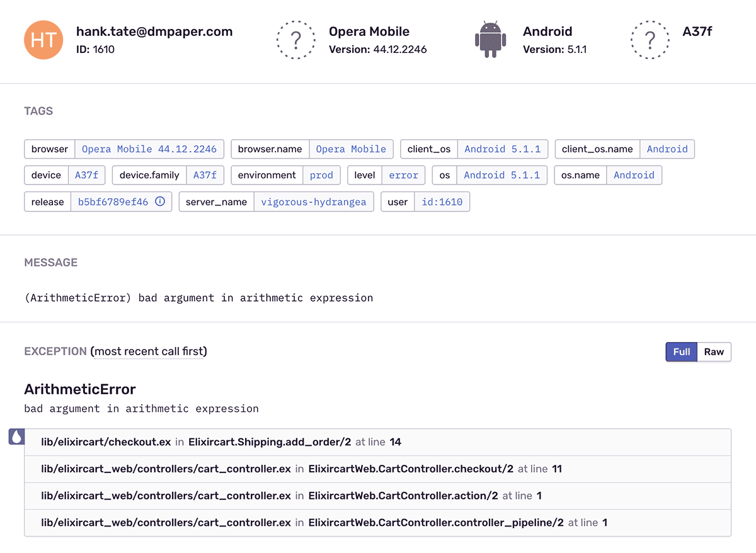
Task: Click the user id:1610 tag
Action: [x=442, y=202]
